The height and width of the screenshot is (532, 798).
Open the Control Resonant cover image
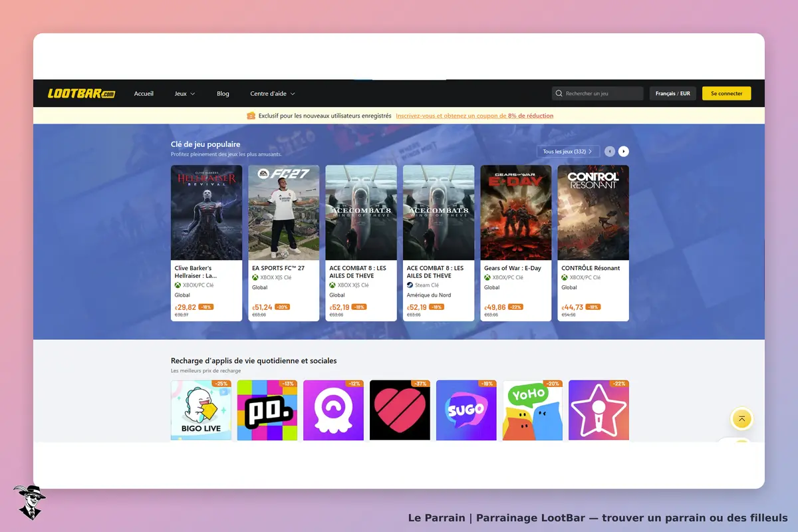coord(593,213)
